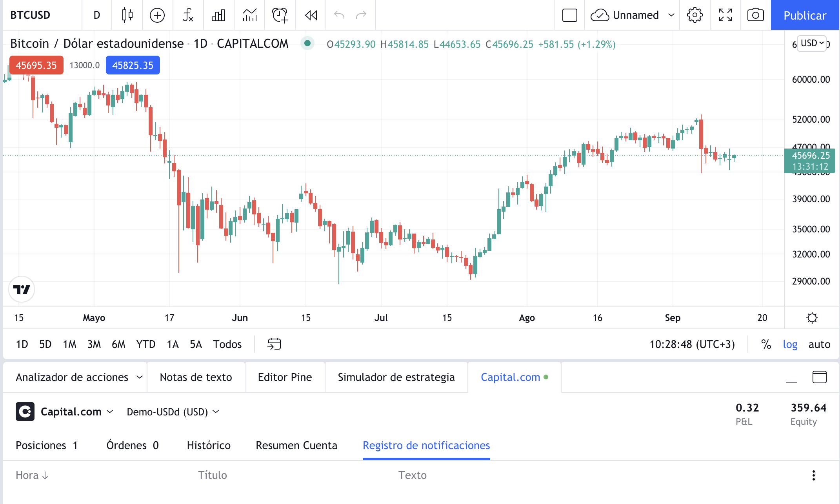840x504 pixels.
Task: Open the Histórico tab
Action: (209, 445)
